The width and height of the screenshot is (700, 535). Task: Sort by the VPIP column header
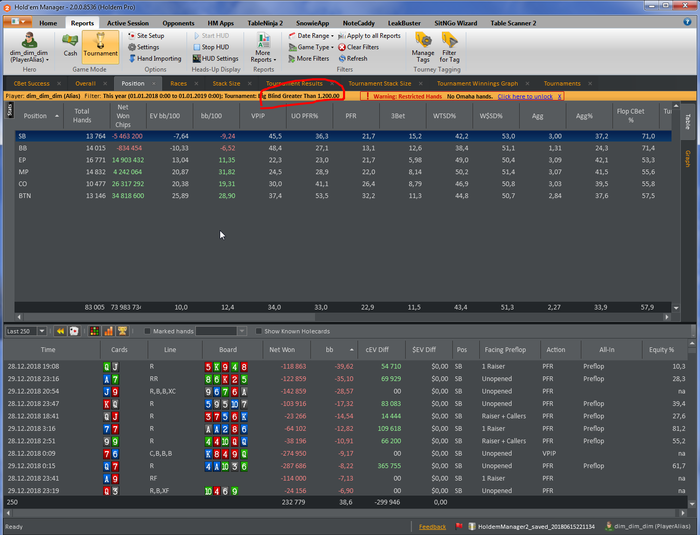click(x=262, y=116)
